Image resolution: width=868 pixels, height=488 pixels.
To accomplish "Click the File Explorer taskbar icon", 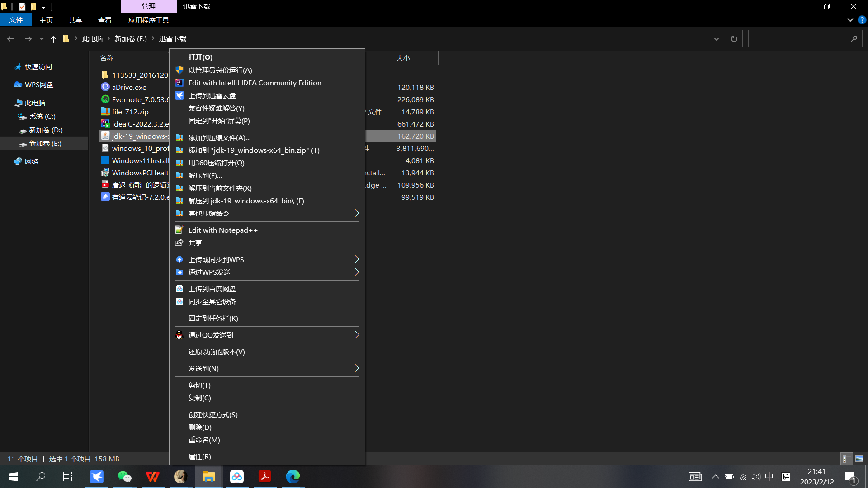I will point(208,476).
